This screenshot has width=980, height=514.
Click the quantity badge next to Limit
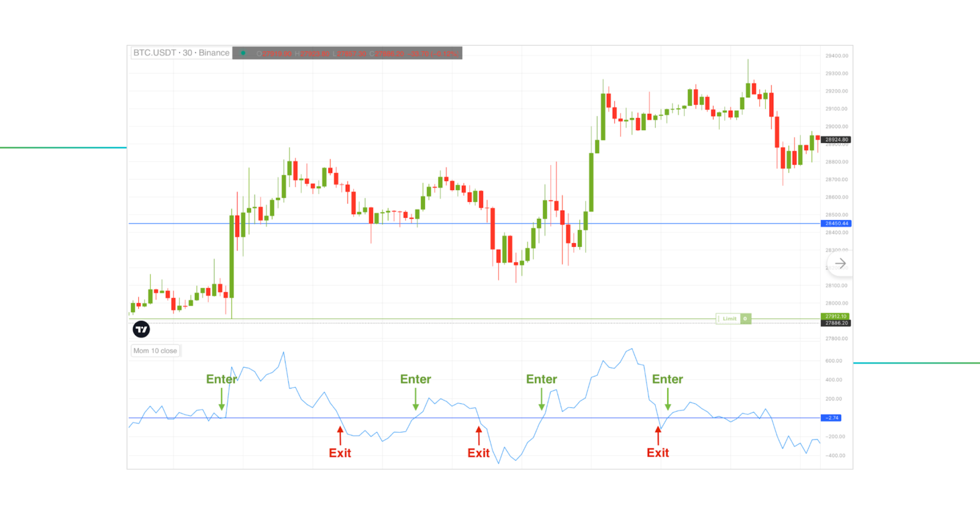pos(745,318)
